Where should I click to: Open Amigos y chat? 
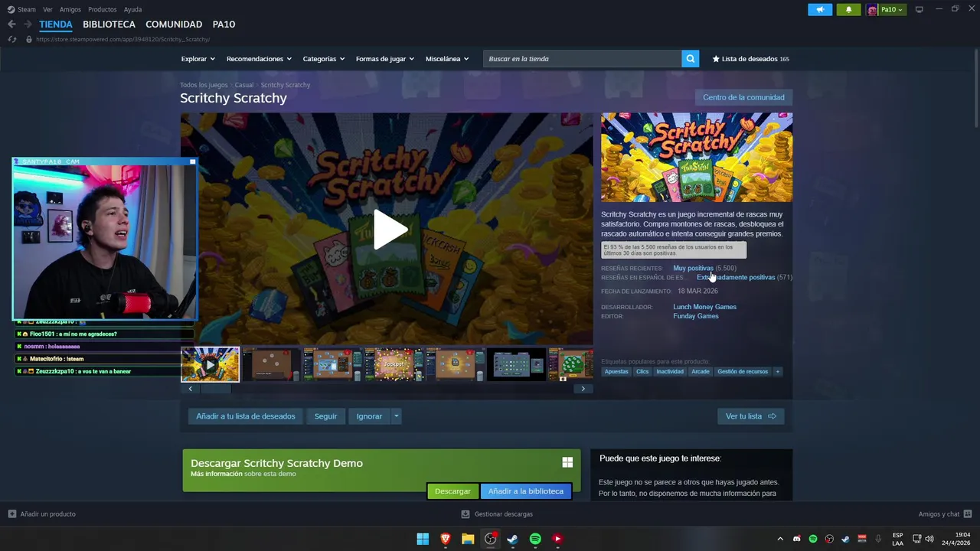[x=945, y=514]
